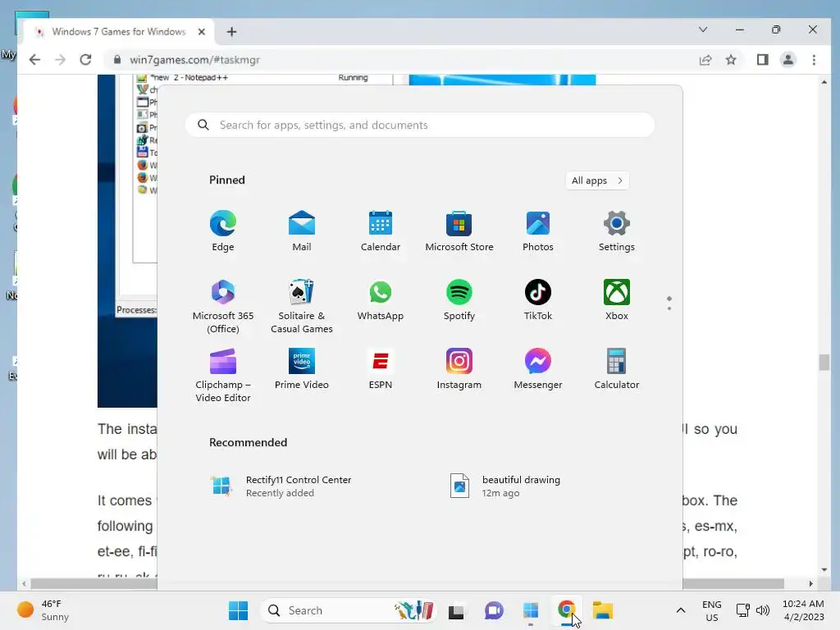This screenshot has width=840, height=630.
Task: Open the Calendar app
Action: click(381, 231)
